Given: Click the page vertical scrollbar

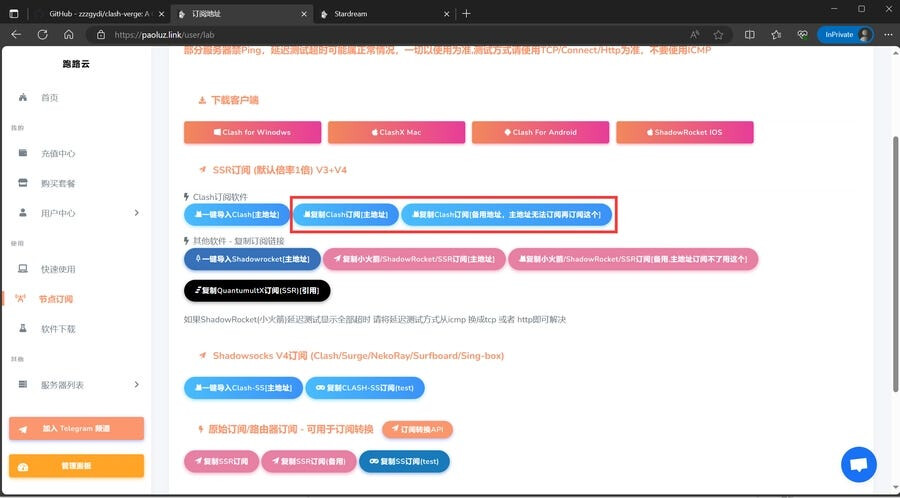Looking at the screenshot, I should (x=895, y=264).
